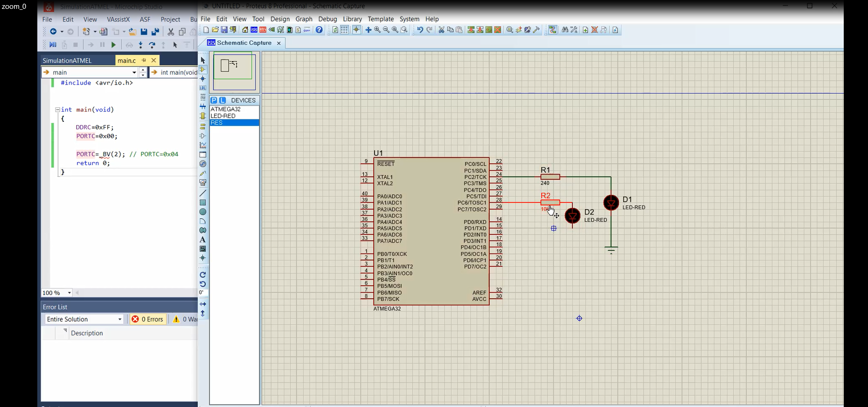Image resolution: width=868 pixels, height=407 pixels.
Task: Click the Rotate Clockwise icon in Proteus
Action: click(203, 274)
